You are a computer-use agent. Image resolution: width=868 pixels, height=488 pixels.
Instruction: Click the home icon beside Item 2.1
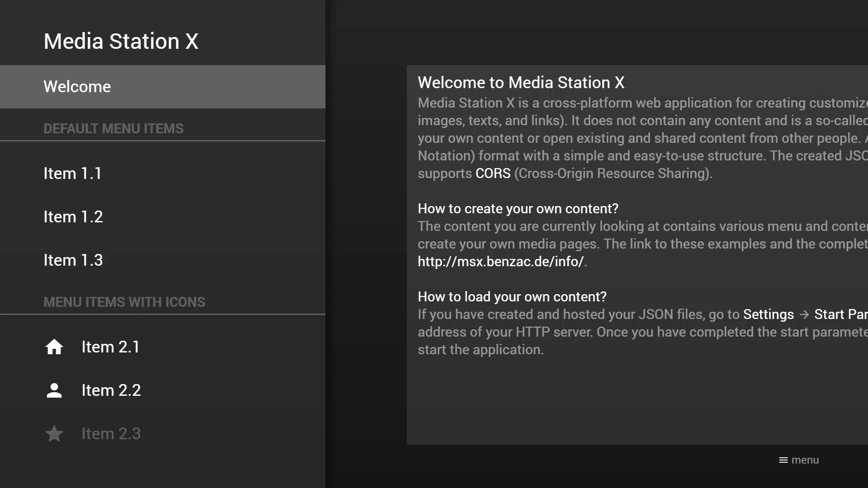pos(54,347)
